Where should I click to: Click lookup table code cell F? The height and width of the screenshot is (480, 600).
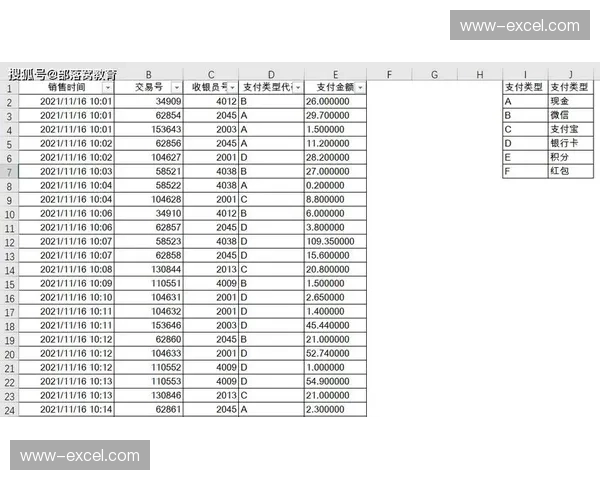click(525, 171)
